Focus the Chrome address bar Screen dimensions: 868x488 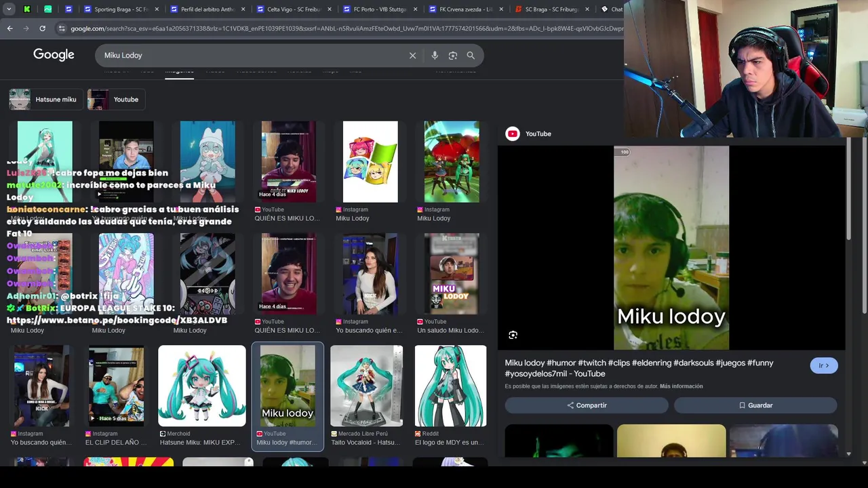pyautogui.click(x=346, y=28)
